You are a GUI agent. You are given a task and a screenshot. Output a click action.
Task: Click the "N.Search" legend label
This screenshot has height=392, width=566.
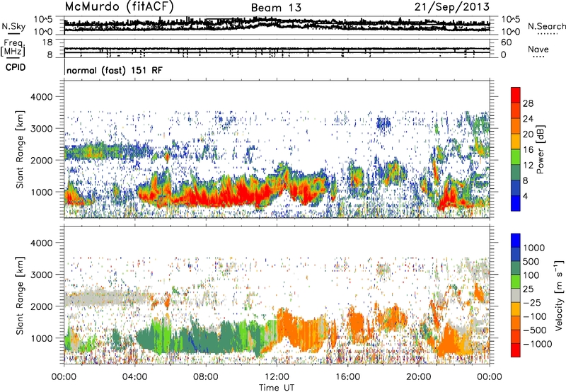tap(546, 26)
